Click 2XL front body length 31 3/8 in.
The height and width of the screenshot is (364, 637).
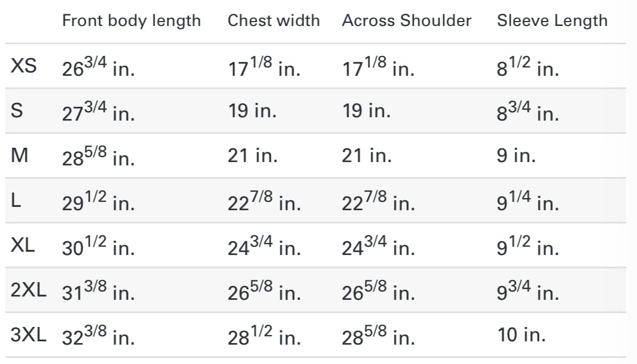coord(98,290)
